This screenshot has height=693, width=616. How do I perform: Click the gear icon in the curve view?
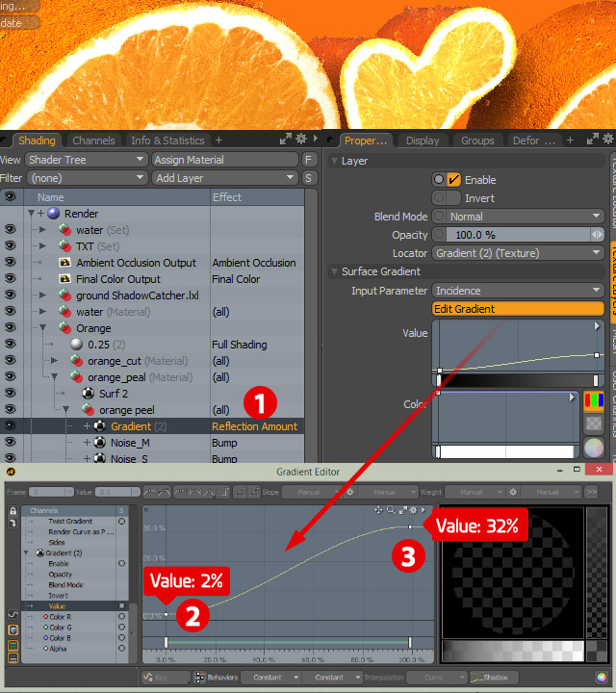pyautogui.click(x=413, y=510)
